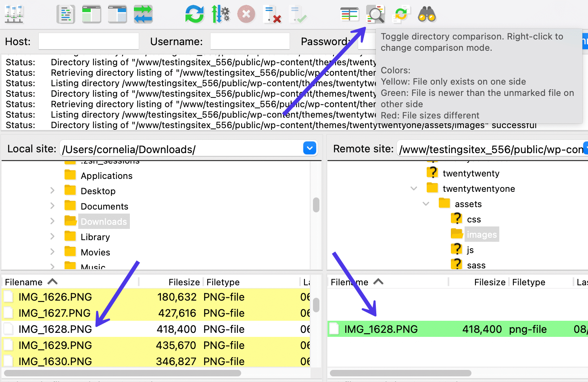Collapse the twentytwentyone remote folder
Image resolution: width=588 pixels, height=382 pixels.
[414, 189]
